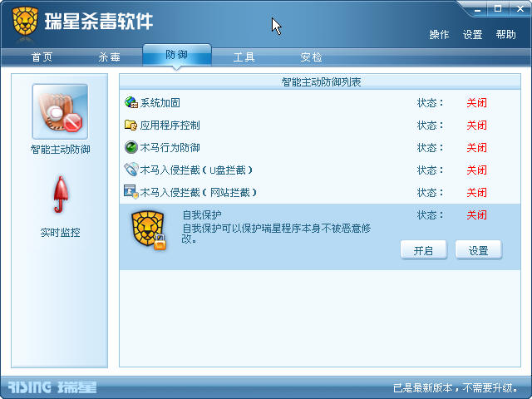This screenshot has width=532, height=399.
Task: Open the 操作 menu
Action: click(x=439, y=35)
